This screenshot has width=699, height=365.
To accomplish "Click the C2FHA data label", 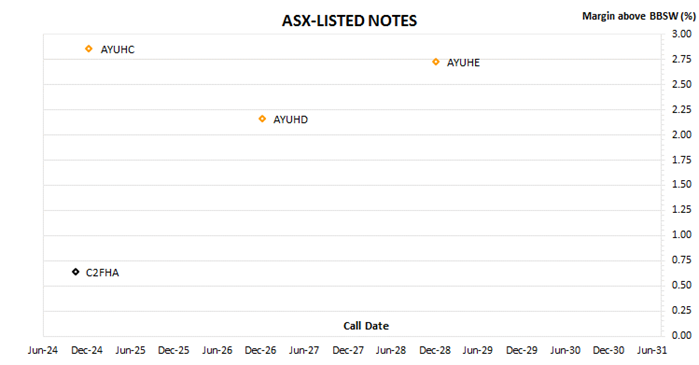I will coord(102,273).
